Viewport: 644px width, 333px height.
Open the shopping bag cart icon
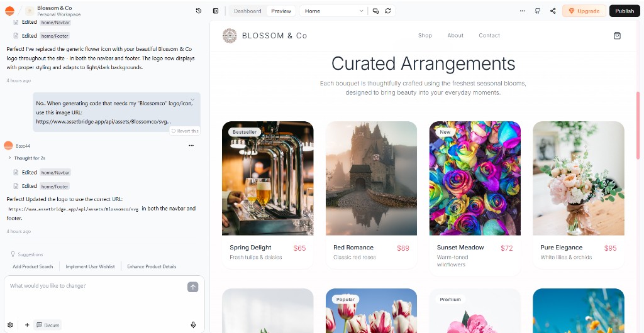point(617,36)
